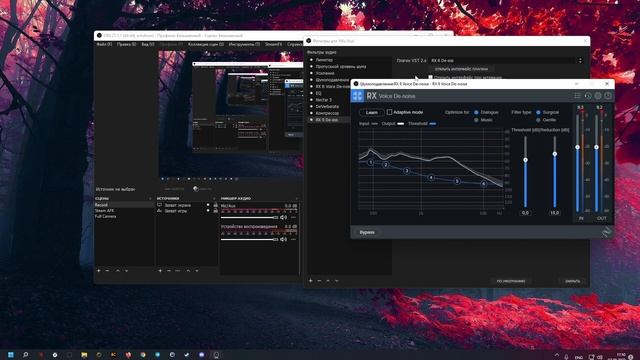Click Mic/Aux volume slider in OBS mixer
This screenshot has height=360, width=640.
pos(249,218)
